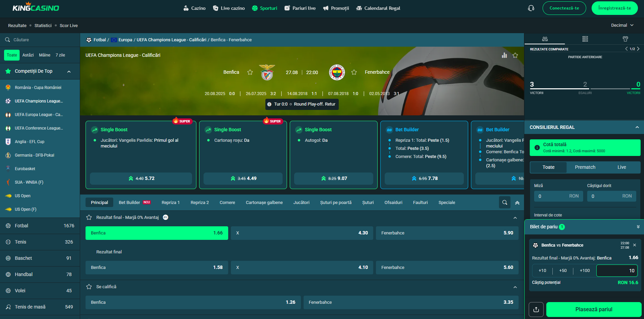Viewport: 644px width, 319px height.
Task: Open Cazino menu
Action: (194, 8)
